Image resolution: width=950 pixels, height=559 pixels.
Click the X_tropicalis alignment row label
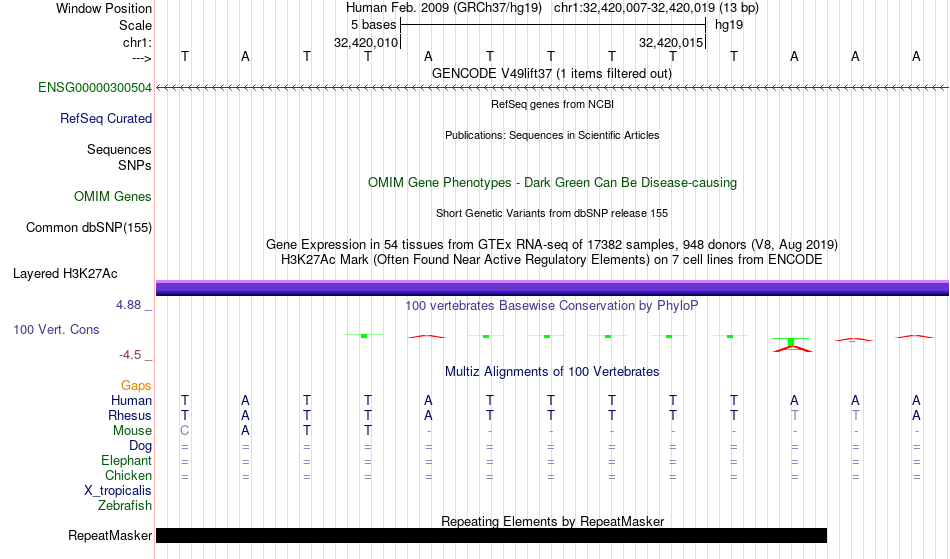[118, 491]
